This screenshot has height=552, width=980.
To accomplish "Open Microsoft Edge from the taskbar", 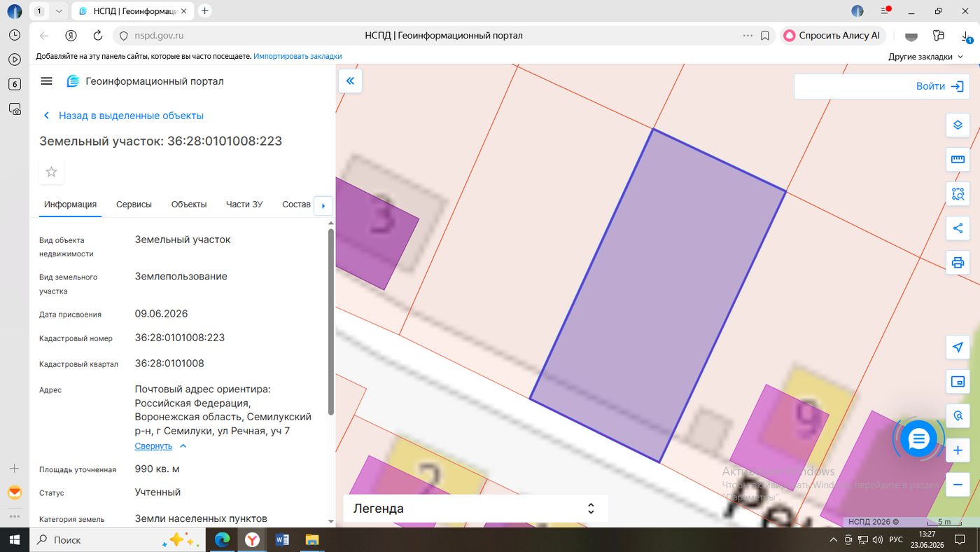I will tap(222, 540).
